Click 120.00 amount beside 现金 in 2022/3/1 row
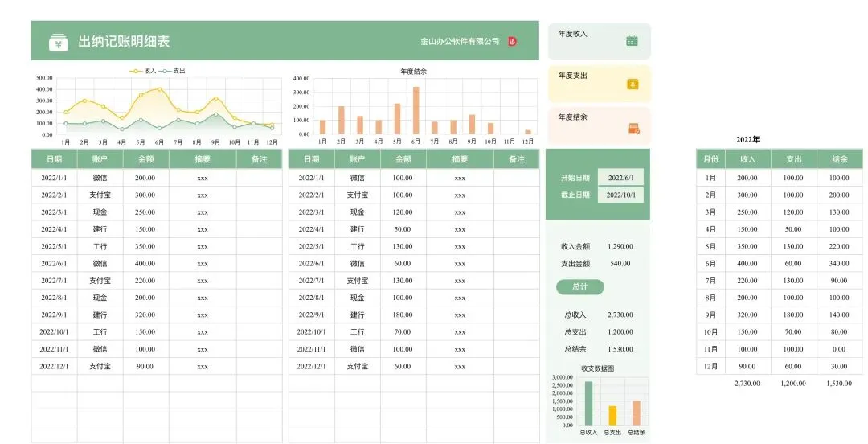Screen dimensions: 868x444 point(403,212)
